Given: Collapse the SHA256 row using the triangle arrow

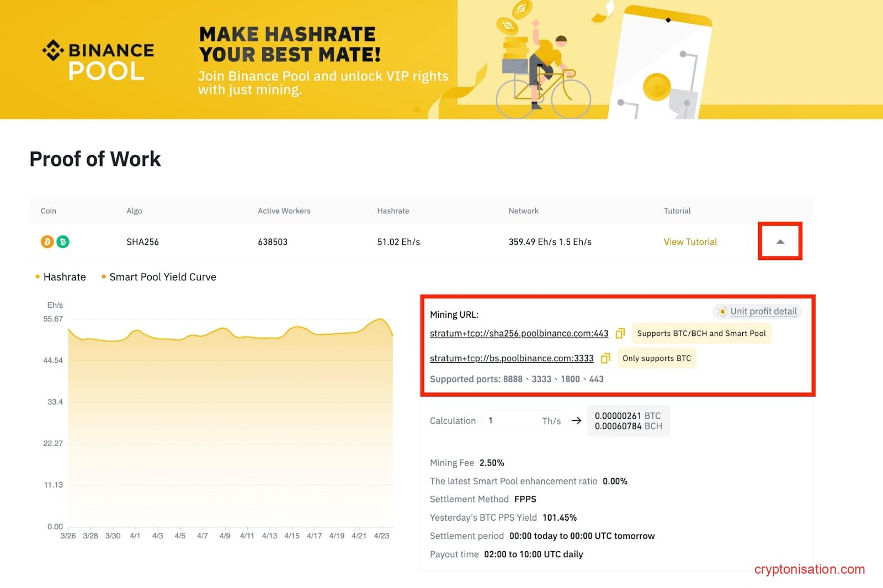Looking at the screenshot, I should 780,241.
